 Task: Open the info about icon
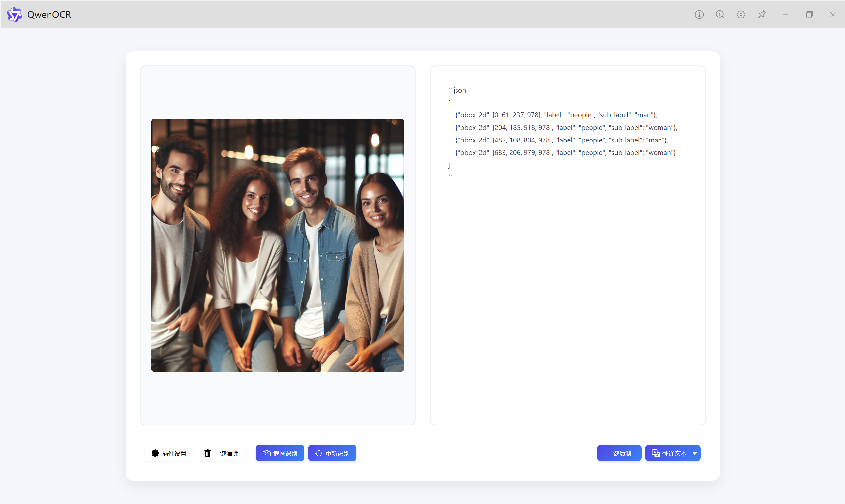[699, 14]
